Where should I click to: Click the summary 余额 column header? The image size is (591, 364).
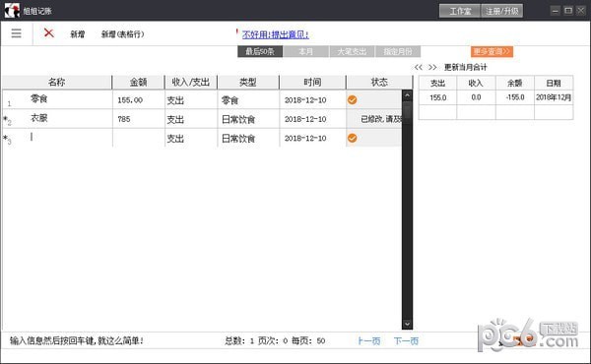click(515, 84)
